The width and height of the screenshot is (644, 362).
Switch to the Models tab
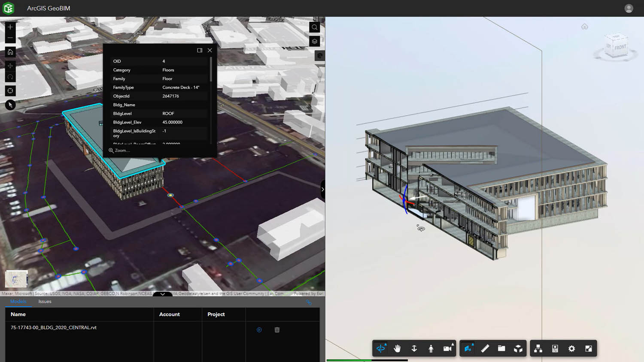click(x=18, y=302)
